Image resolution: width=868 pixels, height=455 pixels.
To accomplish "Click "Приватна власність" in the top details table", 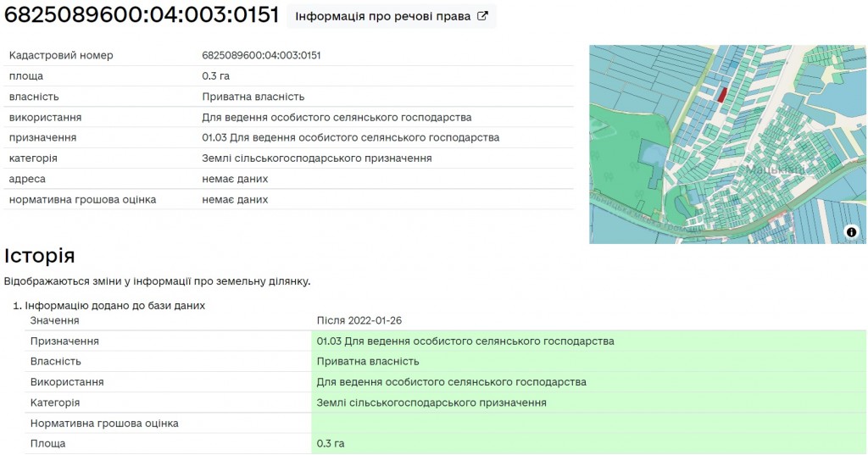I will pos(253,97).
